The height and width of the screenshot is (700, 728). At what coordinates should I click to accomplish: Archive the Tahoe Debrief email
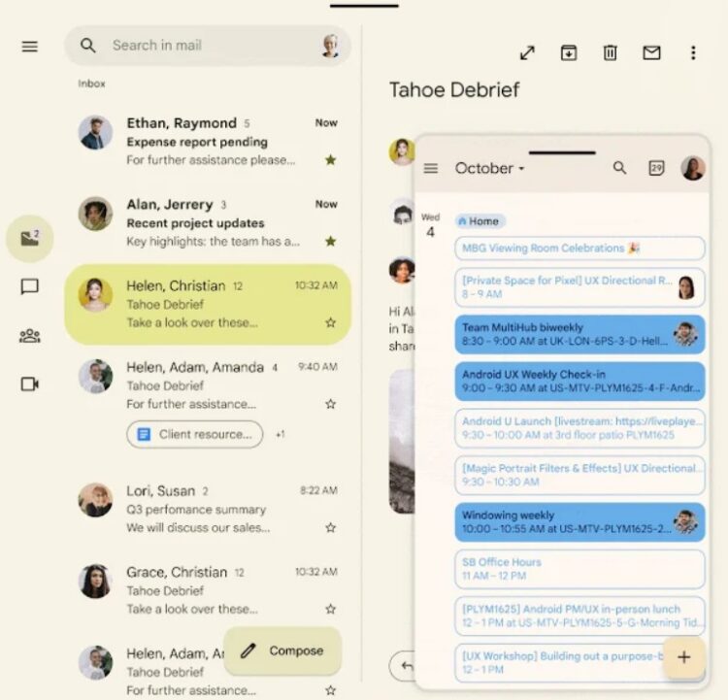tap(569, 53)
